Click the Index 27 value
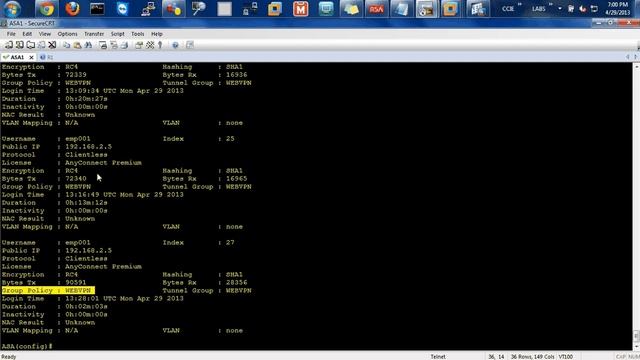 (x=230, y=242)
